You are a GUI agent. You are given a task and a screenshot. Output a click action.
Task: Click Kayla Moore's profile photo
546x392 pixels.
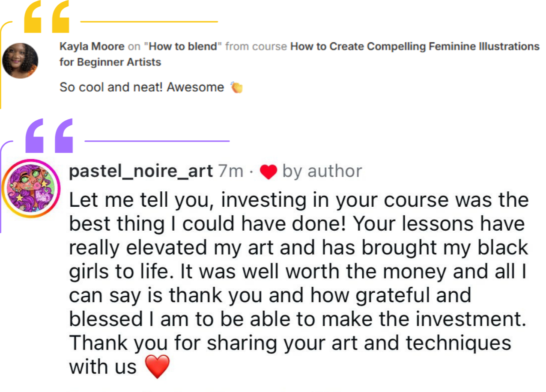[20, 61]
